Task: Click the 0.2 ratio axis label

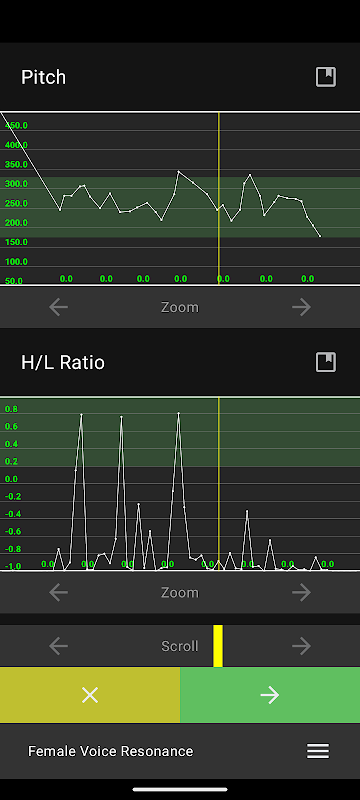Action: coord(11,461)
